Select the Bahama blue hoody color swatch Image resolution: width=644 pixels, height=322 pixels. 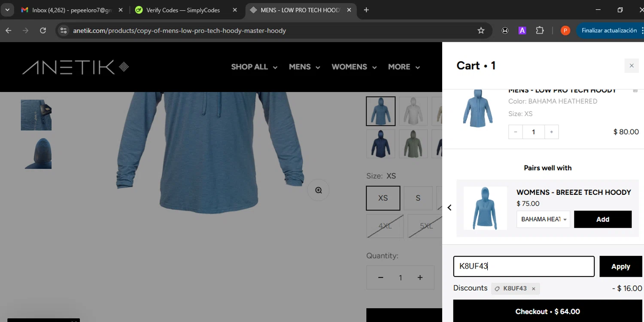(381, 111)
